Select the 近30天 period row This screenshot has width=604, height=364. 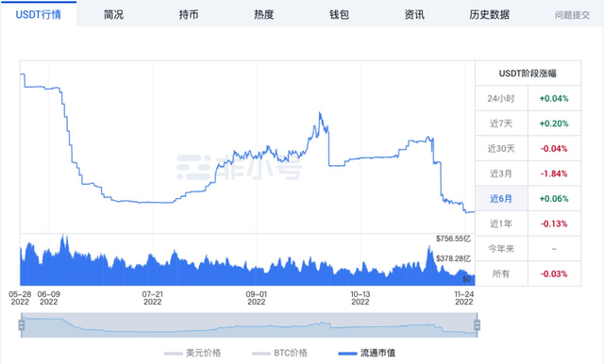tap(528, 148)
